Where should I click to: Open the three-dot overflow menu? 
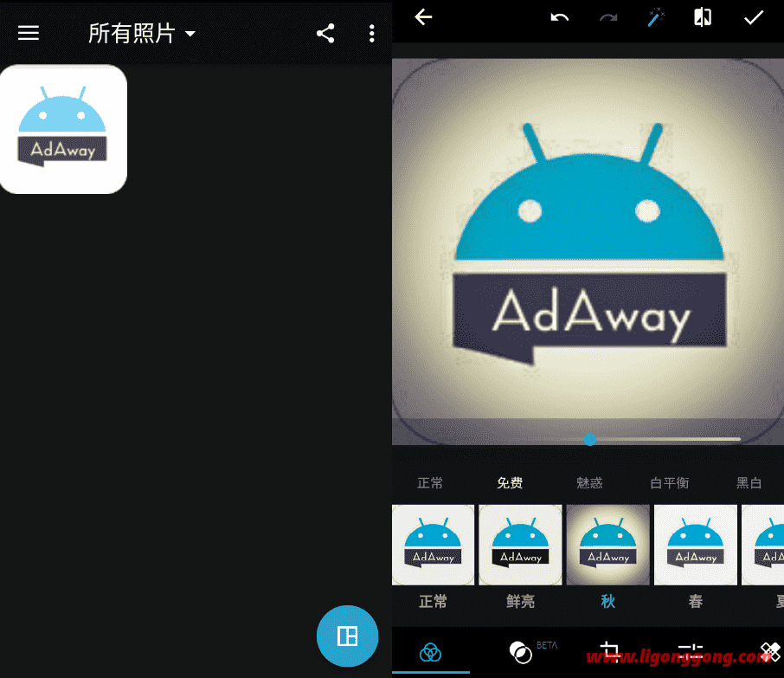371,34
